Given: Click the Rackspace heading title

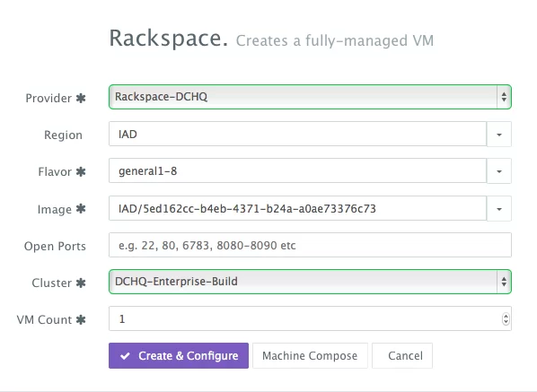Looking at the screenshot, I should pos(168,39).
